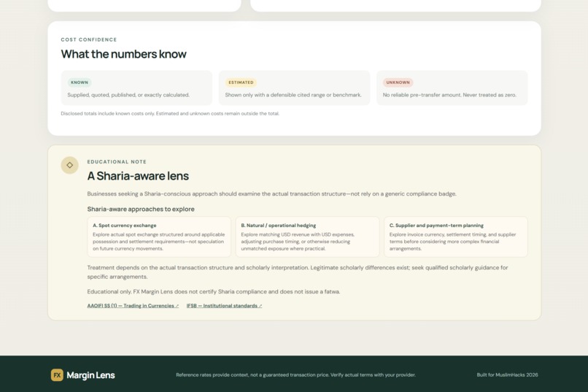Click 'Built for MuslimHacks 2026' footer text
This screenshot has width=588, height=392.
tap(507, 374)
